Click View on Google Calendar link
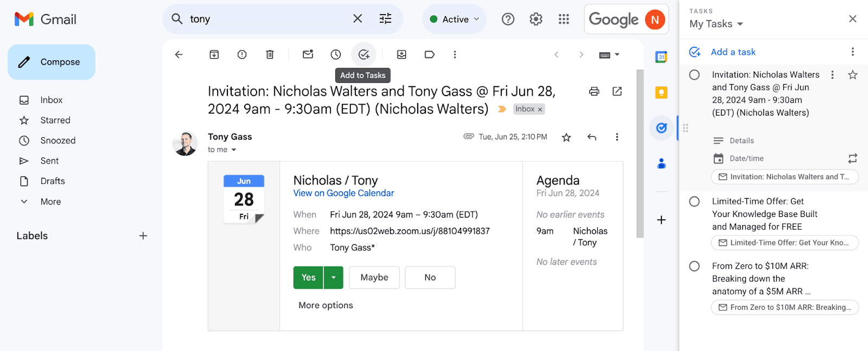Screen dimensions: 868x351 pos(343,193)
